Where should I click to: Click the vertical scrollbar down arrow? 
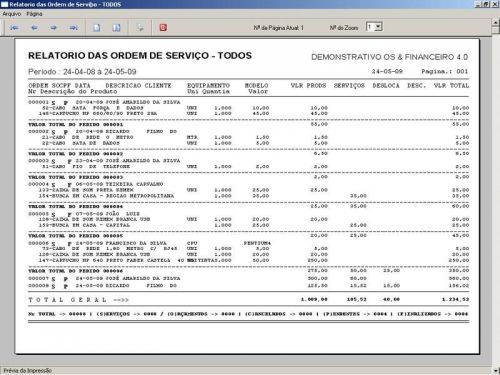pyautogui.click(x=496, y=370)
